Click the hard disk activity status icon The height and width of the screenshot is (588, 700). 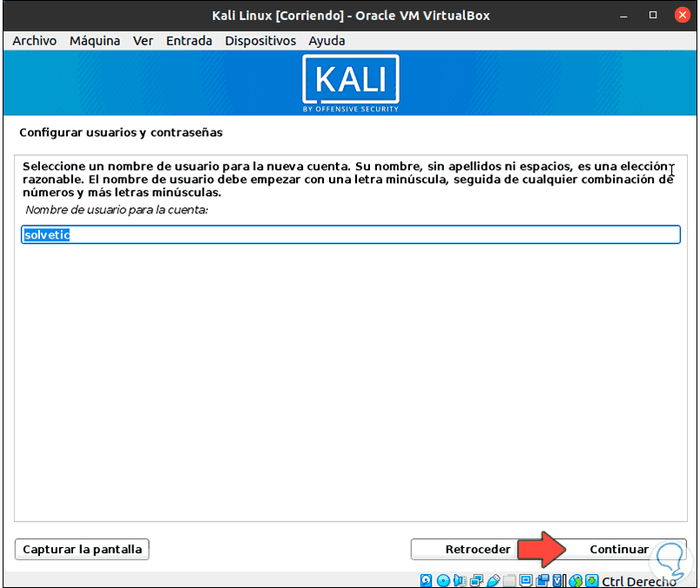(x=426, y=580)
